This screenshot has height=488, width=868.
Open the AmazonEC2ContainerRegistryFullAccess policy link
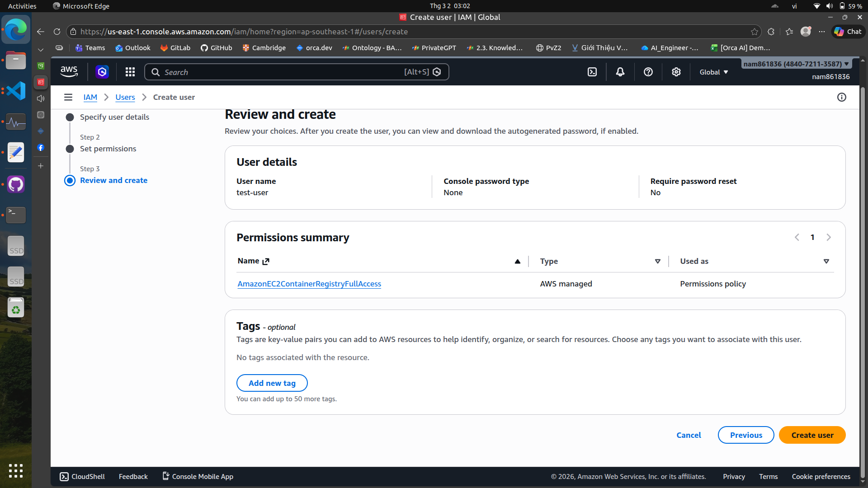click(x=309, y=284)
